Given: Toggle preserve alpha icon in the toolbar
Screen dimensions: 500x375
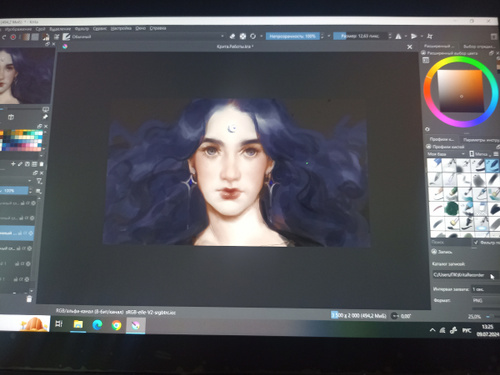Looking at the screenshot, I should (x=243, y=36).
